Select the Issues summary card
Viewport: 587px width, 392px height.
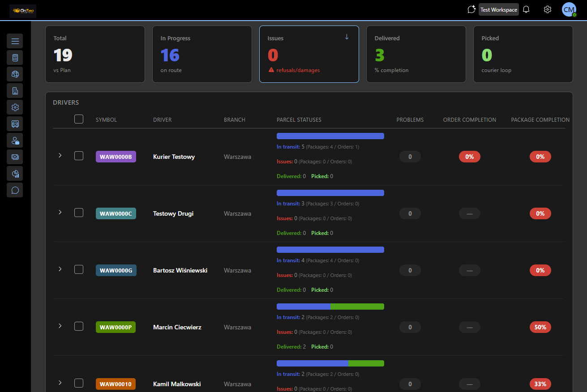309,54
